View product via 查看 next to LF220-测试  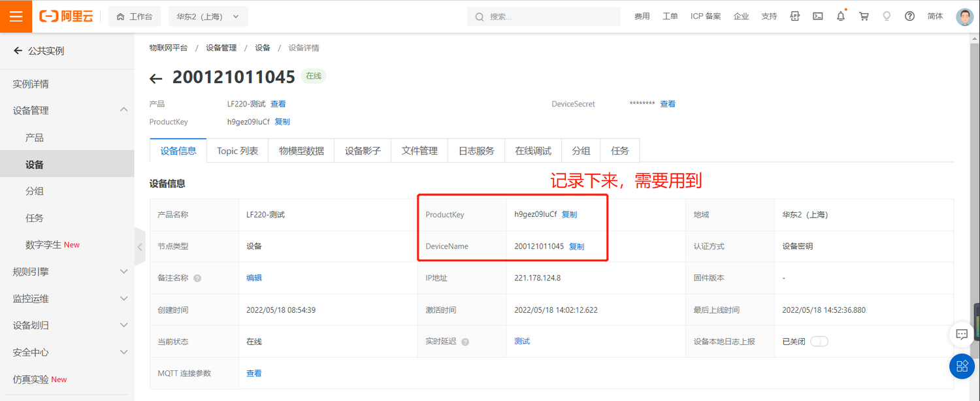[278, 104]
